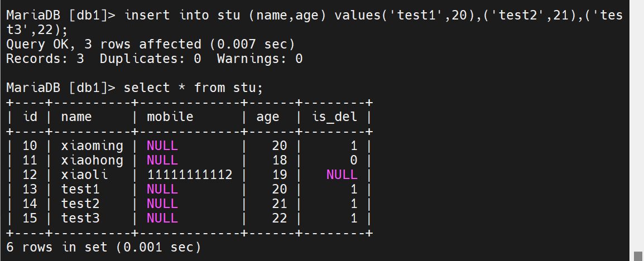Image resolution: width=644 pixels, height=261 pixels.
Task: Click the NULL mobile value for test1
Action: 162,189
